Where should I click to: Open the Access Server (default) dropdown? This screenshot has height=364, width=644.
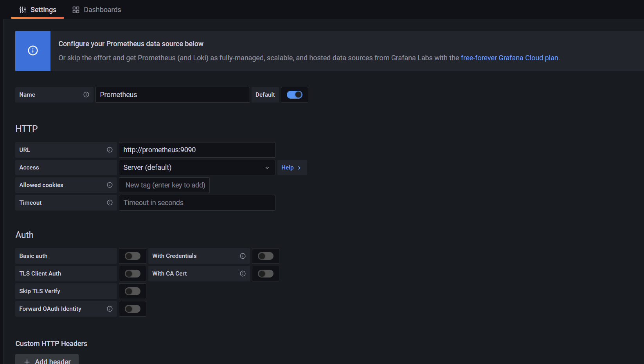[197, 168]
